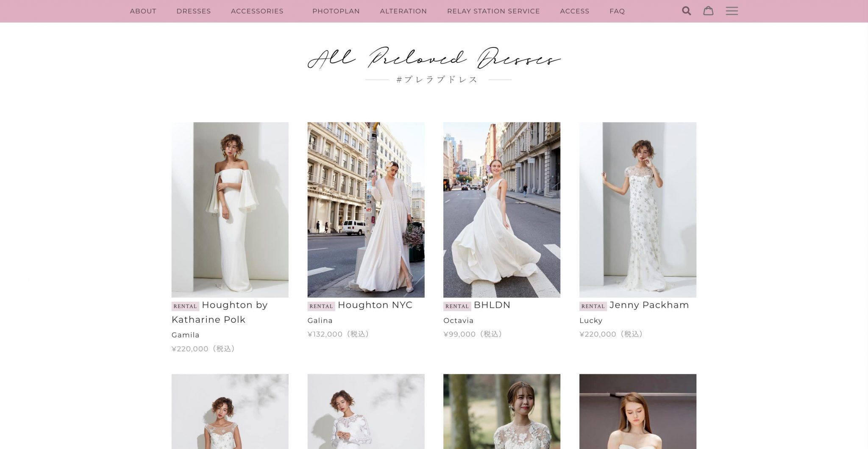The height and width of the screenshot is (449, 868).
Task: Click the All Preloved Dresses heading
Action: pos(434,58)
